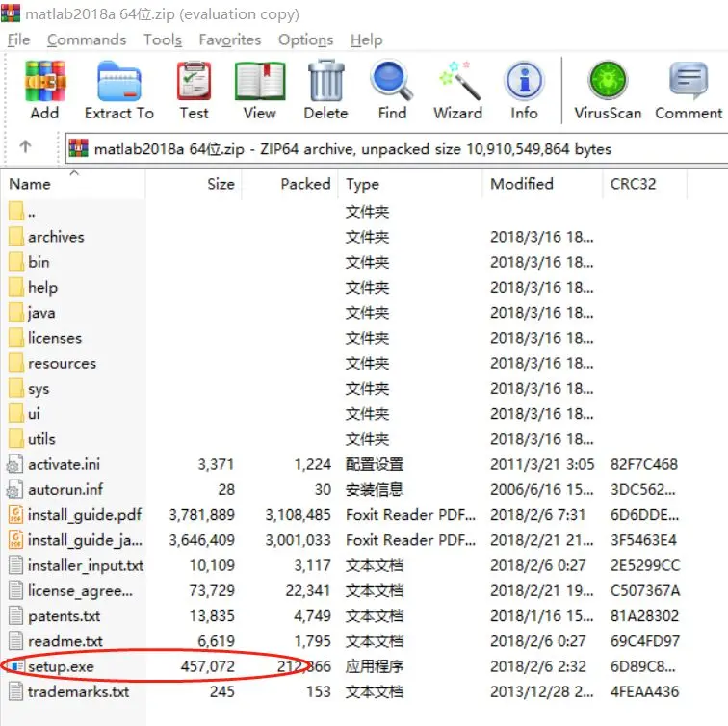Select the installer_input.txt file name
This screenshot has height=726, width=728.
[x=86, y=565]
